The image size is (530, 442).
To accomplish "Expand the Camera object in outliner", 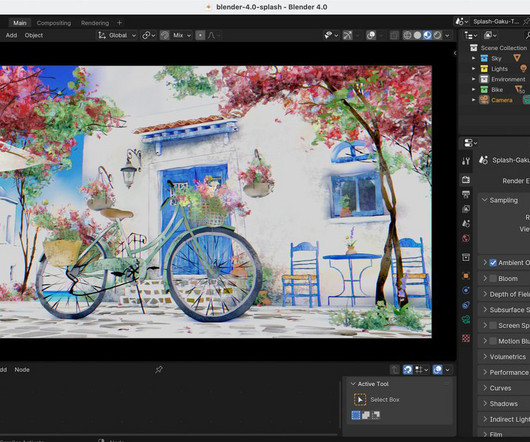I will (x=474, y=100).
